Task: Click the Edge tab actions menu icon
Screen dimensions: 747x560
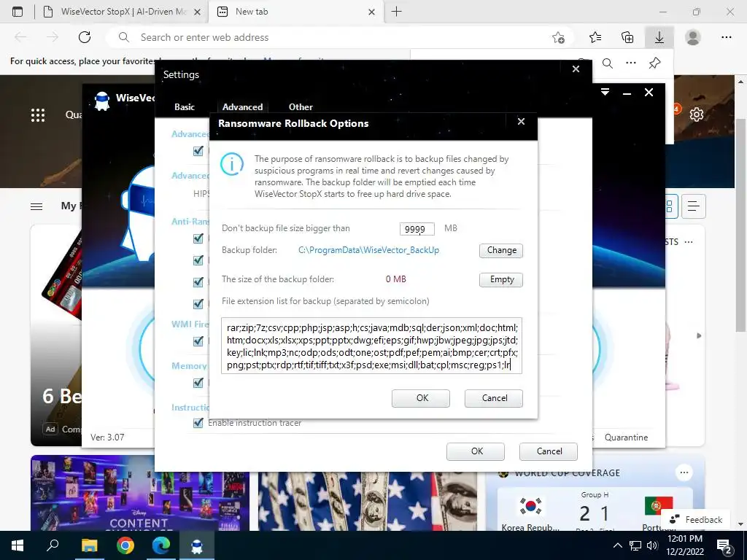Action: [x=18, y=12]
